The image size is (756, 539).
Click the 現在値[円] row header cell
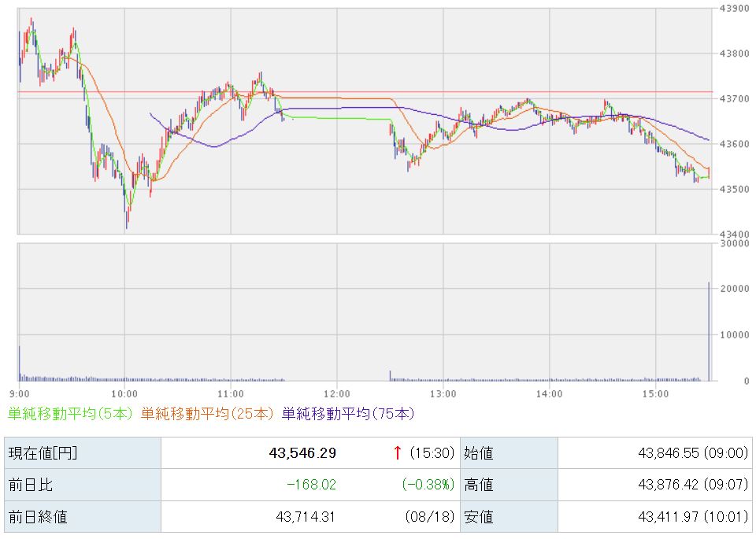(x=83, y=452)
